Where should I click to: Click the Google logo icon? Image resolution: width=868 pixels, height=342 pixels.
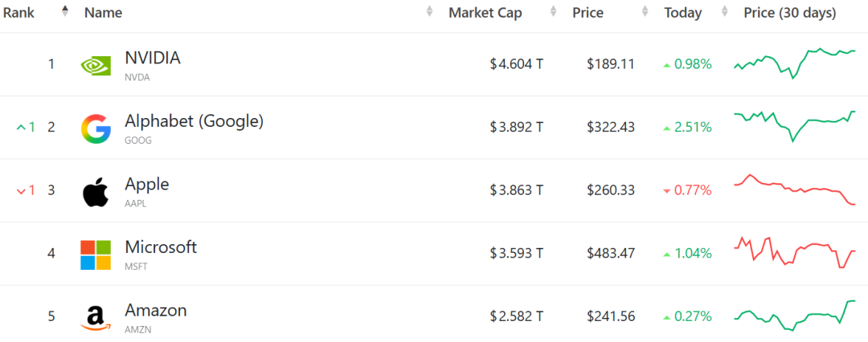(x=96, y=128)
